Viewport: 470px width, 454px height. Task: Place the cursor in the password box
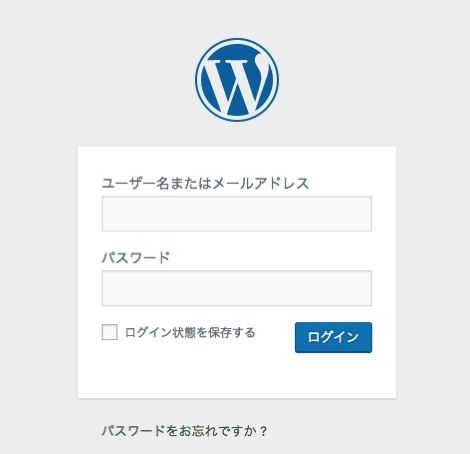pos(237,288)
